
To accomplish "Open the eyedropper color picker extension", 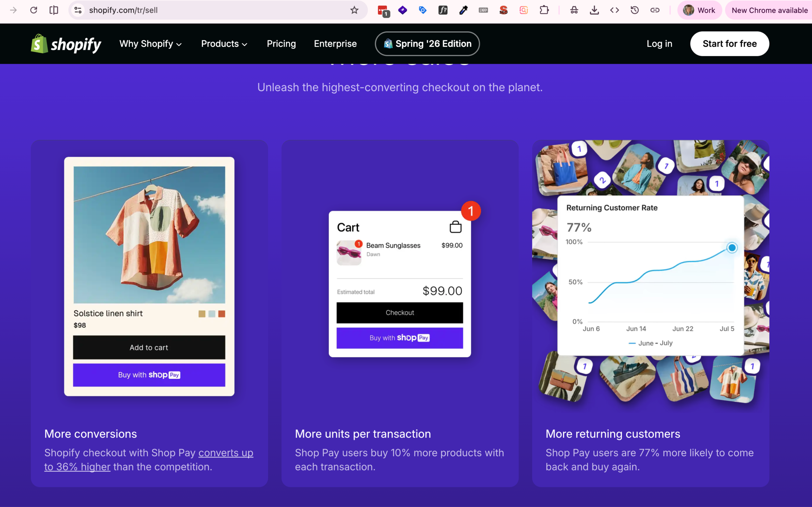I will point(463,10).
